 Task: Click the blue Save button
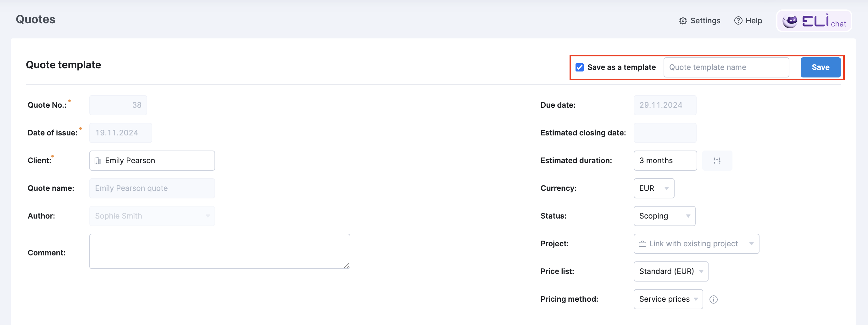point(820,67)
